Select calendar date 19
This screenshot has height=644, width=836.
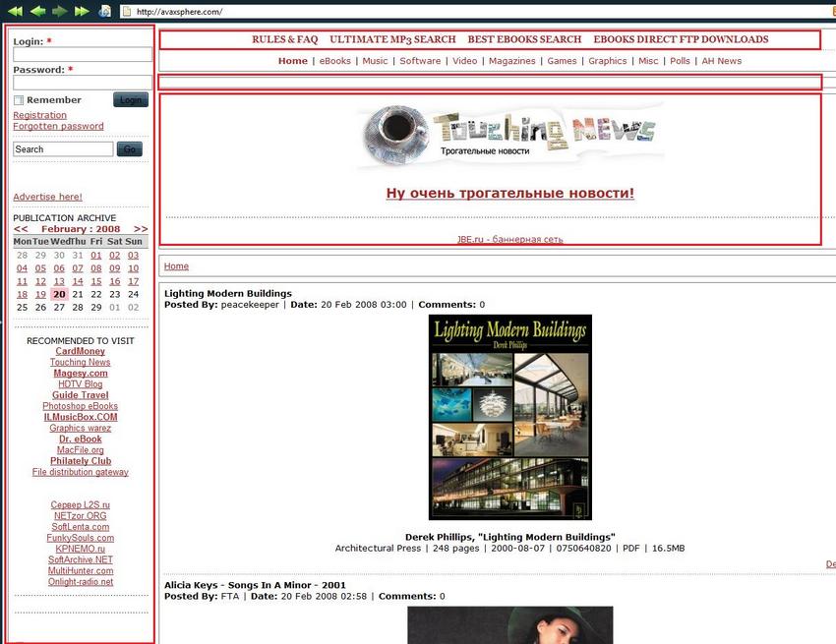tap(40, 294)
